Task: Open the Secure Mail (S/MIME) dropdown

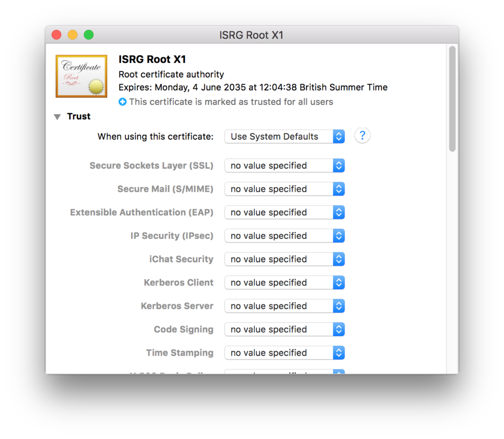Action: 284,189
